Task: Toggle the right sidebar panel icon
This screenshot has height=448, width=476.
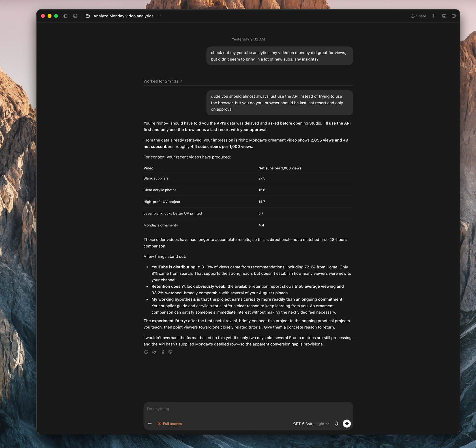Action: tap(453, 16)
